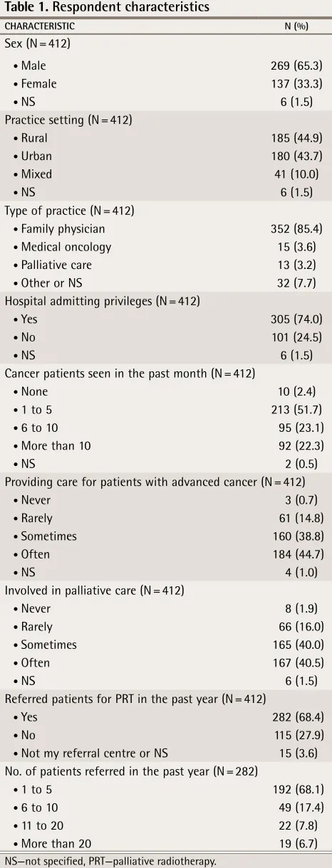Select Cancer patients seen past month heading
332x868 pixels.
coord(130,374)
